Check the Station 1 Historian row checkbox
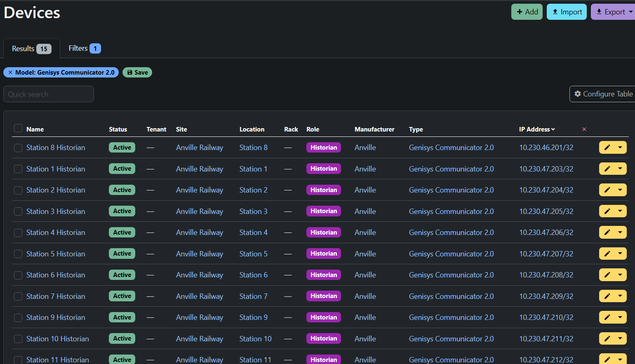Image resolution: width=635 pixels, height=364 pixels. coord(18,169)
